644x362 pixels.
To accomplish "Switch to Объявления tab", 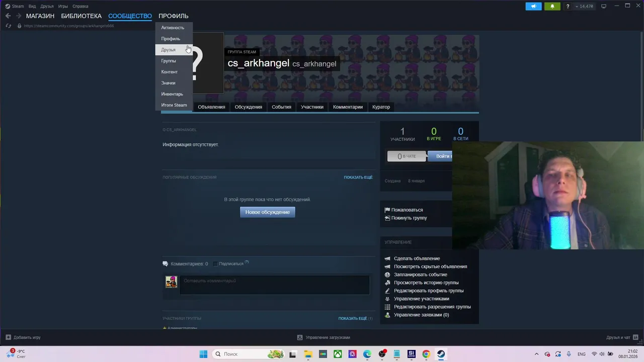I will point(211,107).
